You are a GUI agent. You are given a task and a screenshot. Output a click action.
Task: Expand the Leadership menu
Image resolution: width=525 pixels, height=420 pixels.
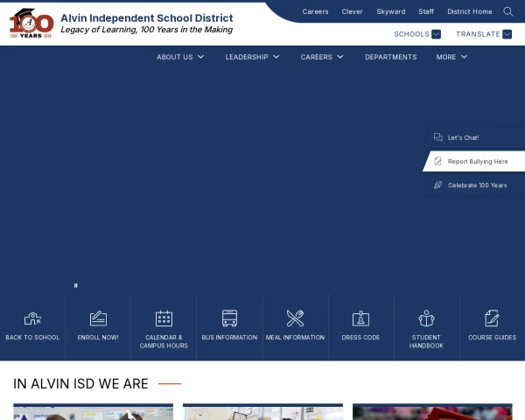coord(252,57)
